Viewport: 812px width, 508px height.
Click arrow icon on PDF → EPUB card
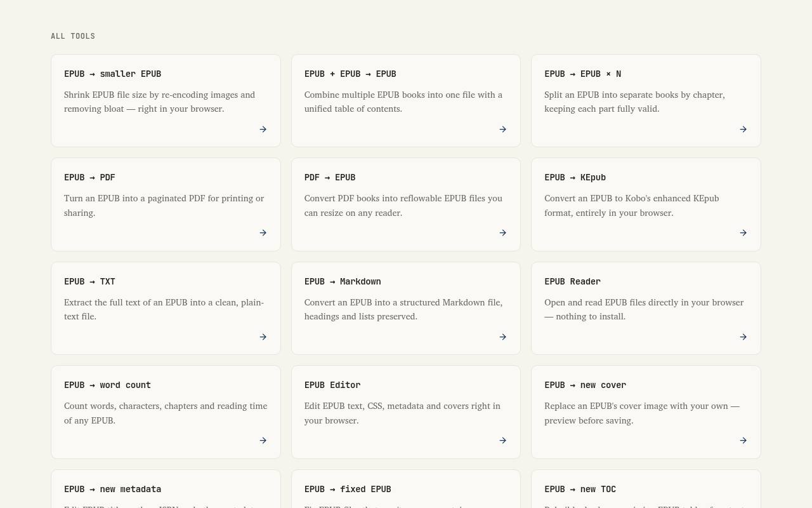[x=502, y=232]
